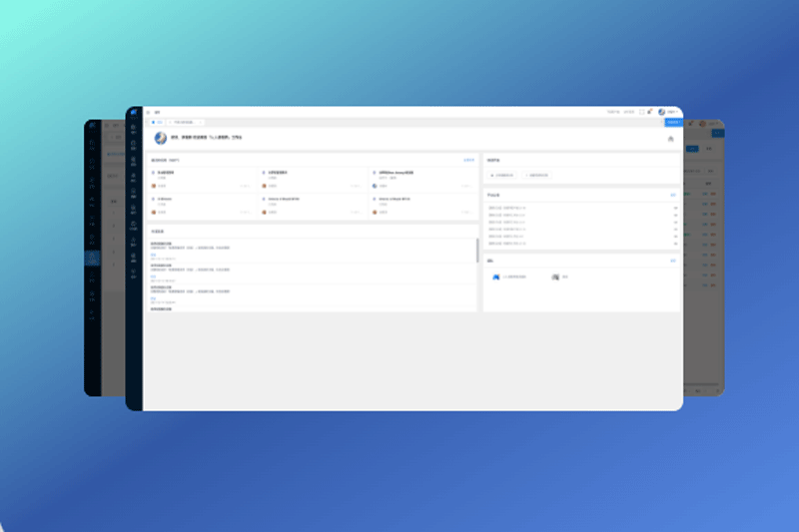Click the first quick action button in right panel
799x532 pixels.
(502, 175)
